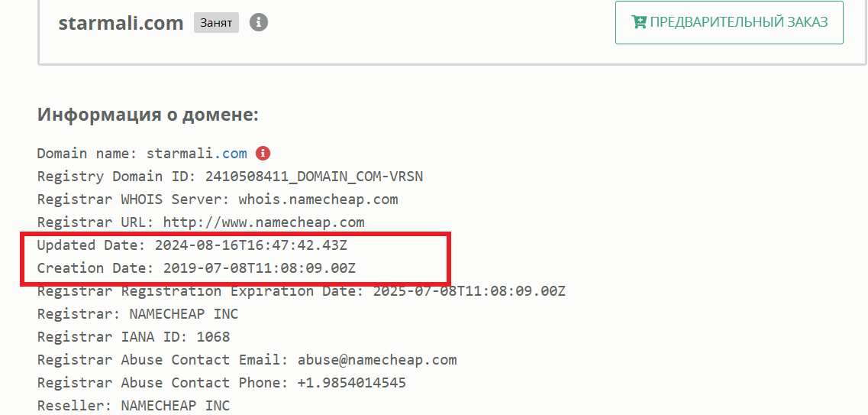
Task: Click the Занят status badge
Action: [x=216, y=23]
